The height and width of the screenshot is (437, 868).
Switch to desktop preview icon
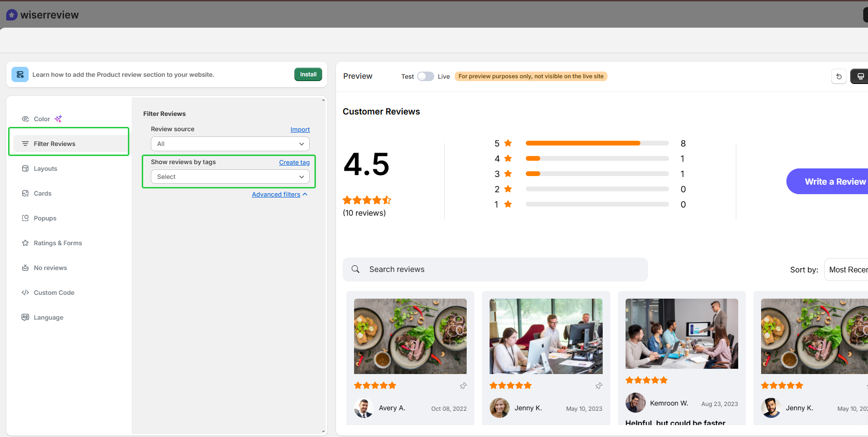(860, 76)
